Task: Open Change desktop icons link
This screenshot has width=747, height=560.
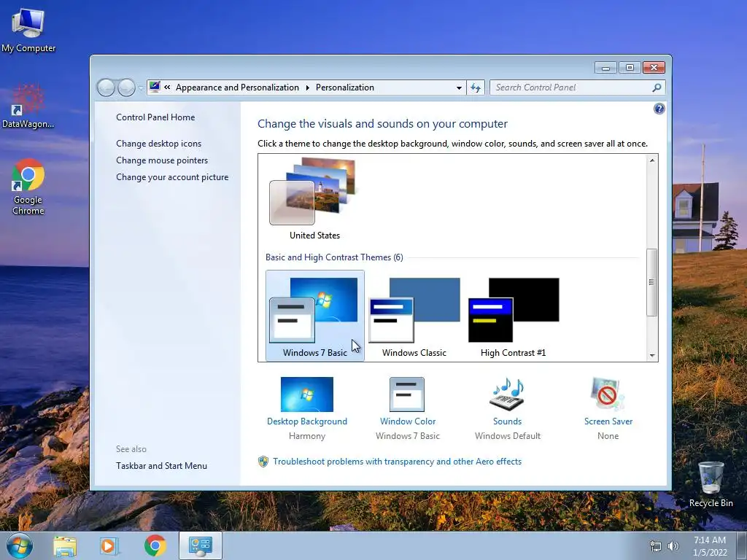Action: coord(158,144)
